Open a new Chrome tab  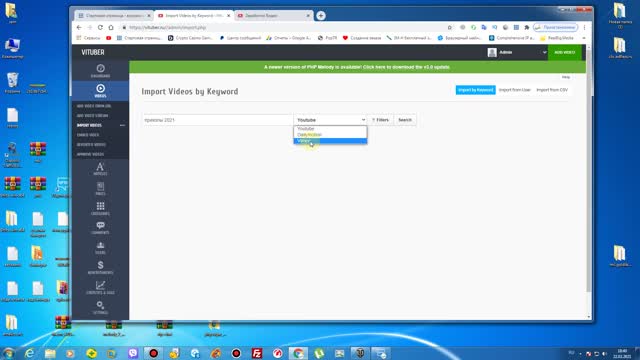(x=321, y=16)
